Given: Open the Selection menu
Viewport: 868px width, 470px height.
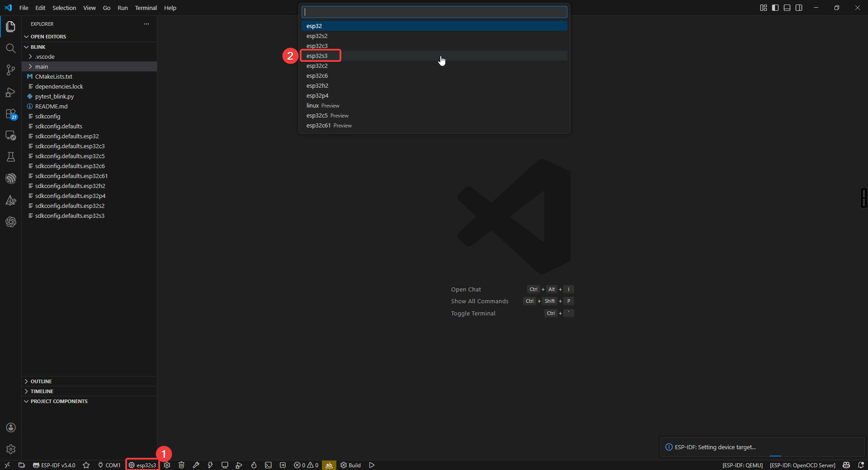Looking at the screenshot, I should pyautogui.click(x=64, y=8).
